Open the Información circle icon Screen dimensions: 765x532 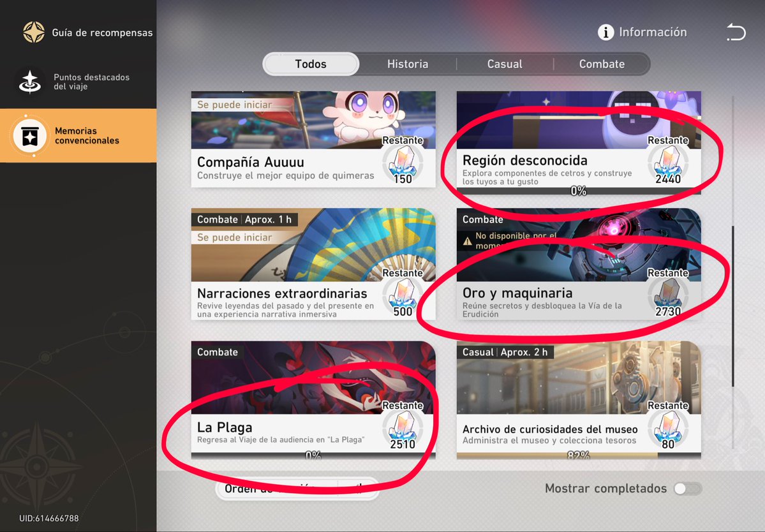(605, 32)
